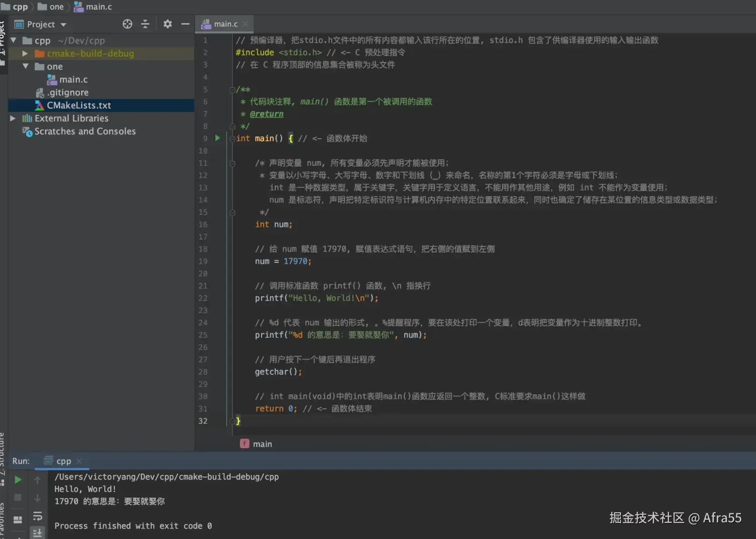Click the value 17970 on line 19

295,261
